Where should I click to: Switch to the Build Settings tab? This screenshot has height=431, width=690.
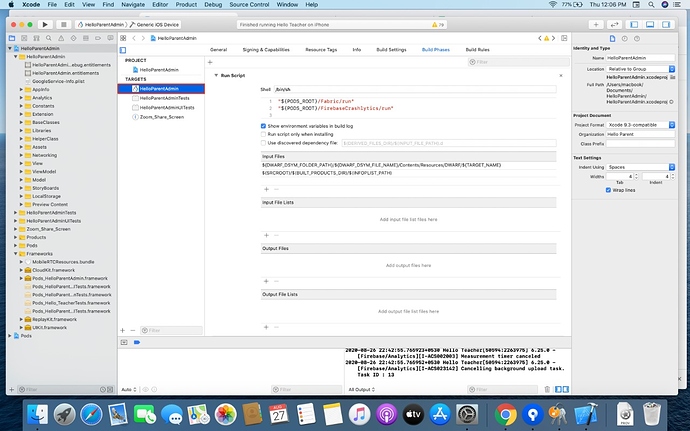click(x=391, y=50)
